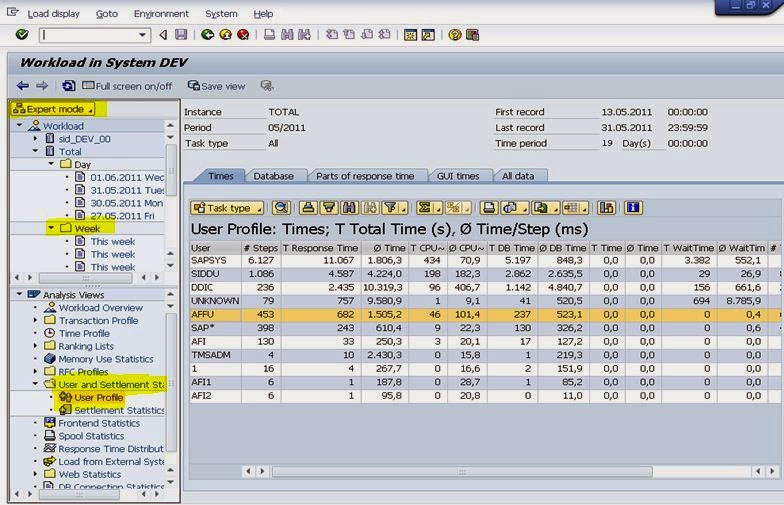
Task: Click the blue left navigation arrow
Action: [22, 86]
